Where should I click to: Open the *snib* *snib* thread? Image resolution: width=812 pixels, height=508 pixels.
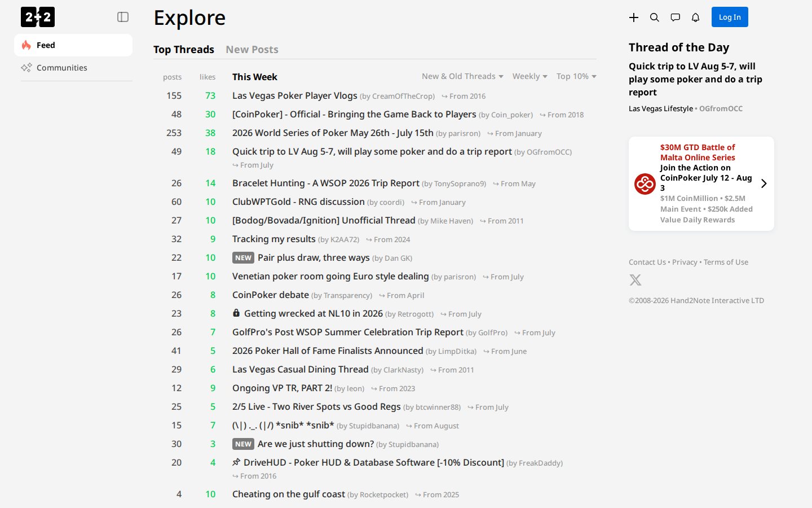coord(283,425)
